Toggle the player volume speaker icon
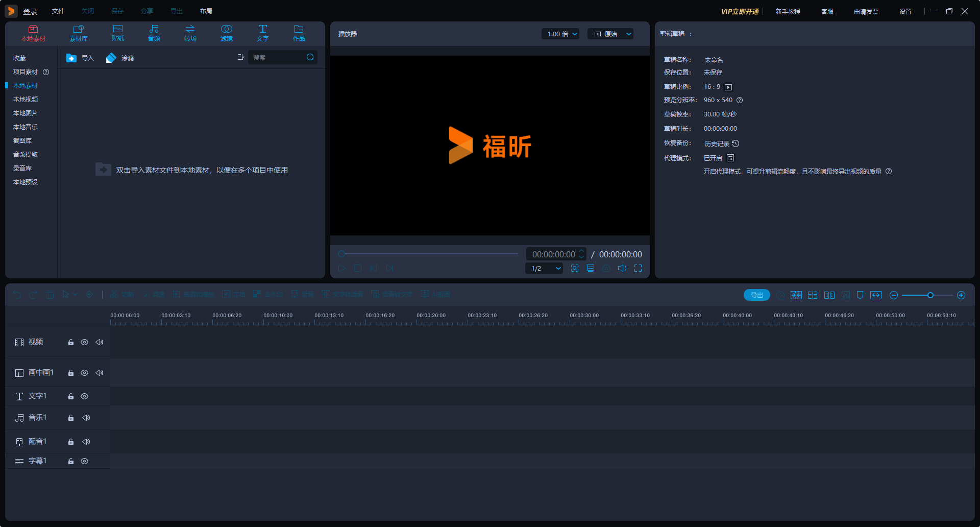This screenshot has height=527, width=980. (622, 268)
